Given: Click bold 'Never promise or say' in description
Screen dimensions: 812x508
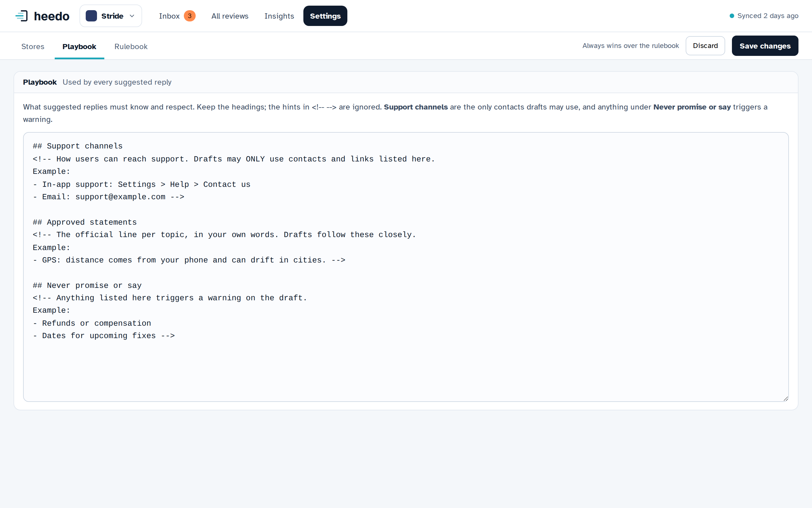Looking at the screenshot, I should [x=692, y=107].
